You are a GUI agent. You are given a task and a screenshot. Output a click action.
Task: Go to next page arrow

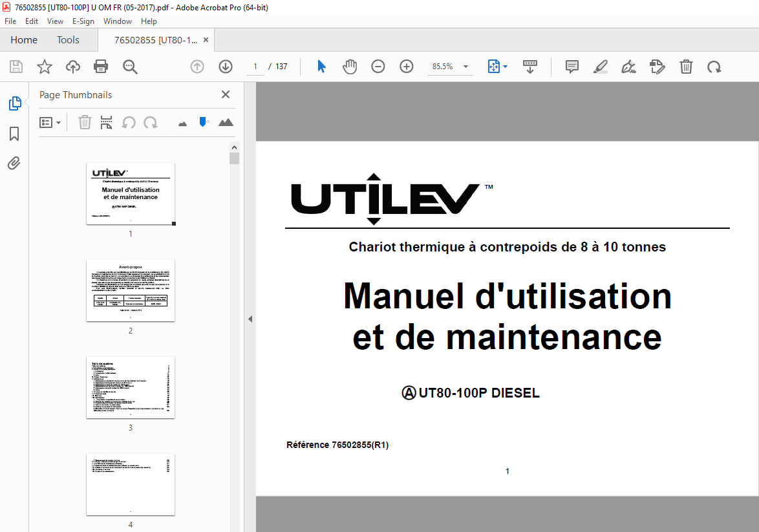click(x=226, y=67)
